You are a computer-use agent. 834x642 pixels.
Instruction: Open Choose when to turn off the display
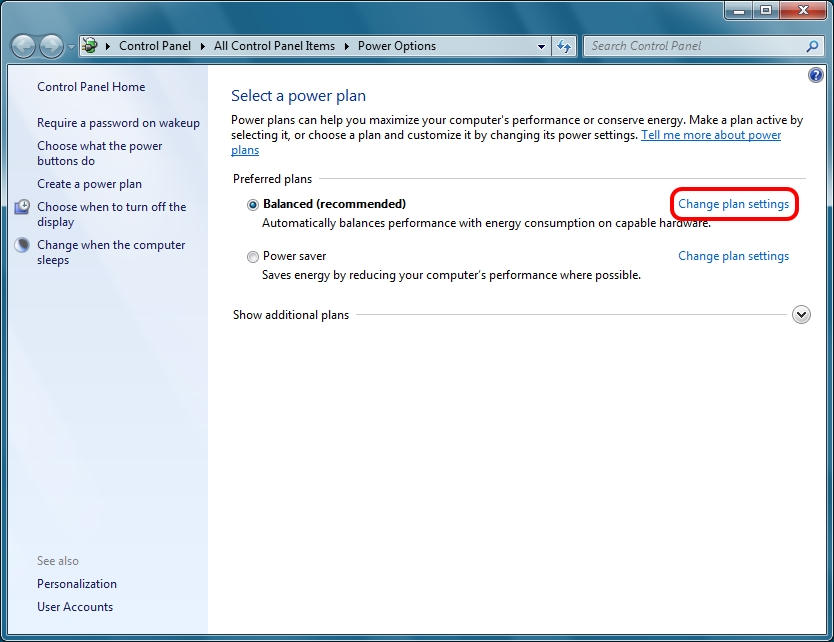coord(112,214)
